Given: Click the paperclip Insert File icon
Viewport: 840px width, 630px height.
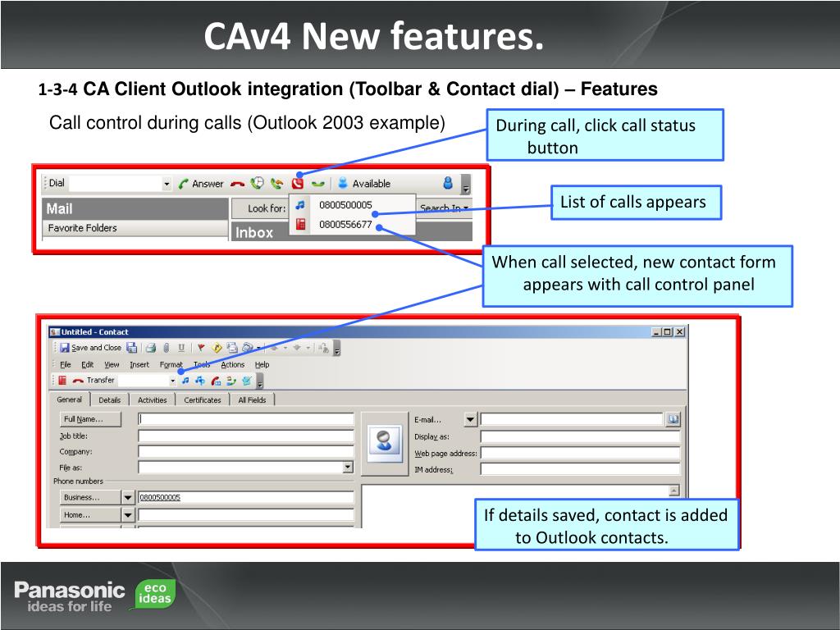Looking at the screenshot, I should pyautogui.click(x=166, y=348).
